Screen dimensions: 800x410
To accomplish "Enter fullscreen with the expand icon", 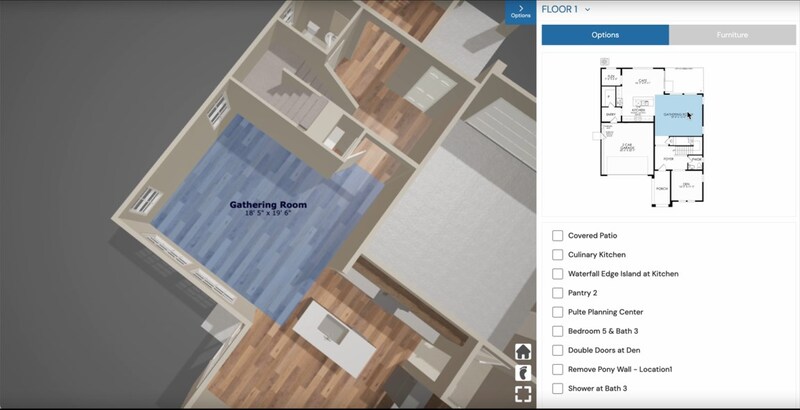I will click(x=523, y=393).
